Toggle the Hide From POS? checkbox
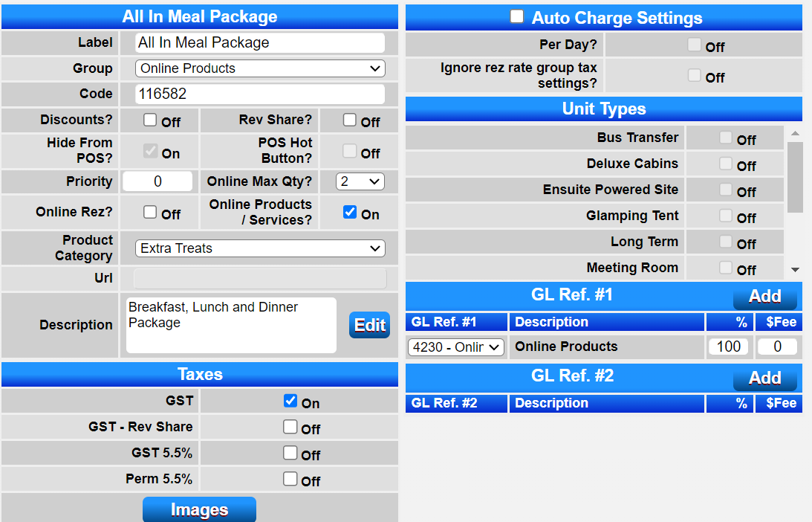 (150, 152)
